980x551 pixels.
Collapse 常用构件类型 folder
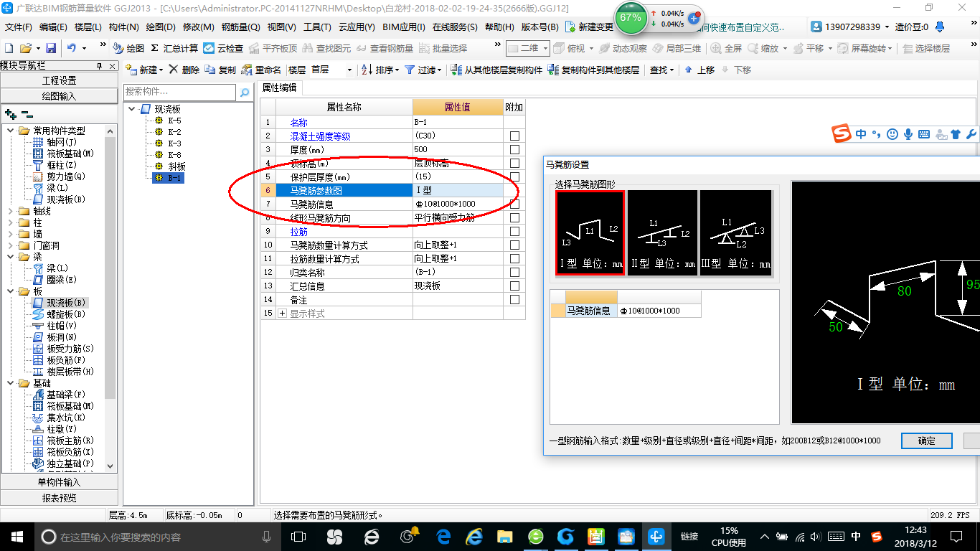(11, 131)
